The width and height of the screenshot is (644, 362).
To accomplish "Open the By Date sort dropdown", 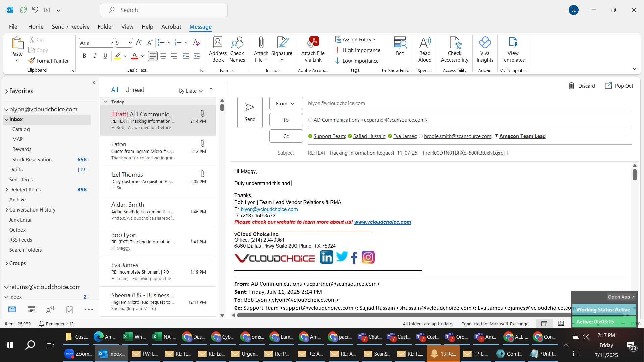I will coord(191,90).
